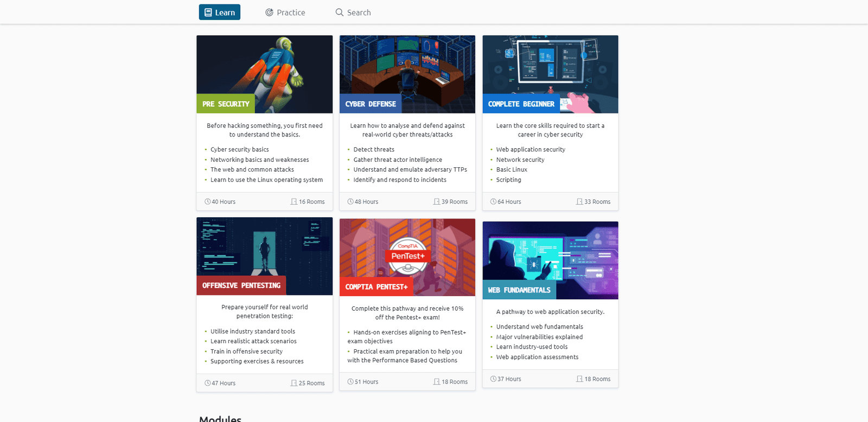Click the Learn book icon
The image size is (868, 422).
tap(208, 12)
